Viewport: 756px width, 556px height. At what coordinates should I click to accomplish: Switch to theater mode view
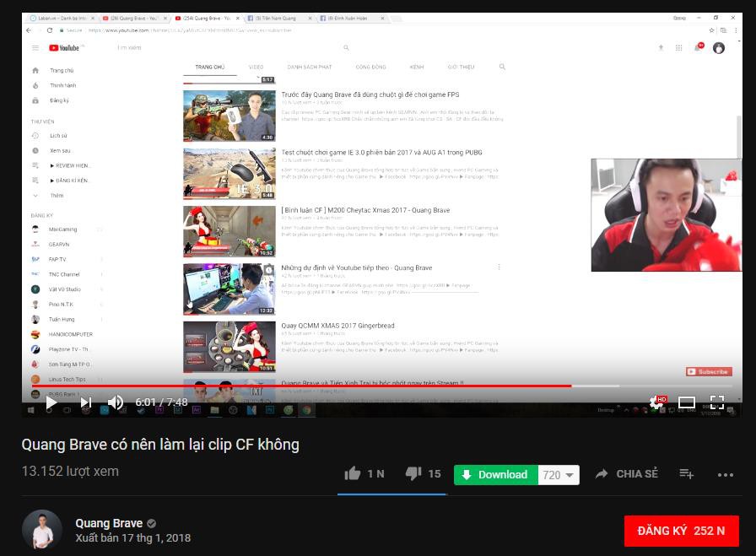click(x=687, y=402)
